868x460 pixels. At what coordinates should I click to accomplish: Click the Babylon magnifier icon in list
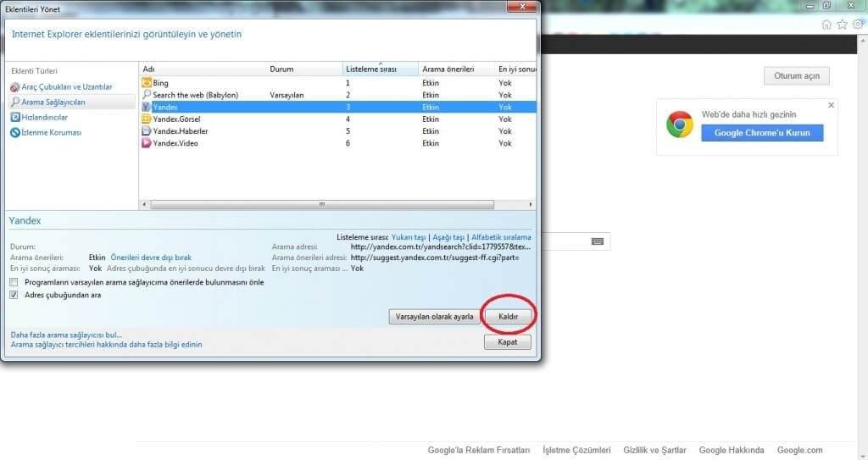click(146, 95)
